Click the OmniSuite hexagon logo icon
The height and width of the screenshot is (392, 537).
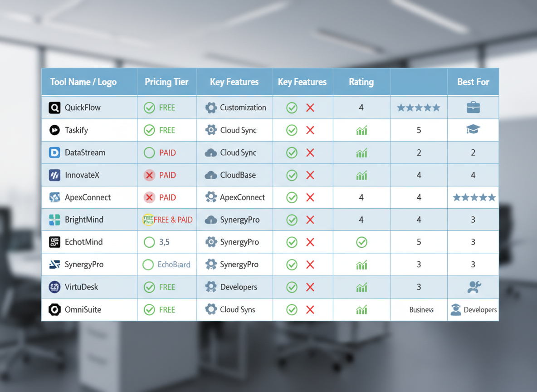[54, 310]
